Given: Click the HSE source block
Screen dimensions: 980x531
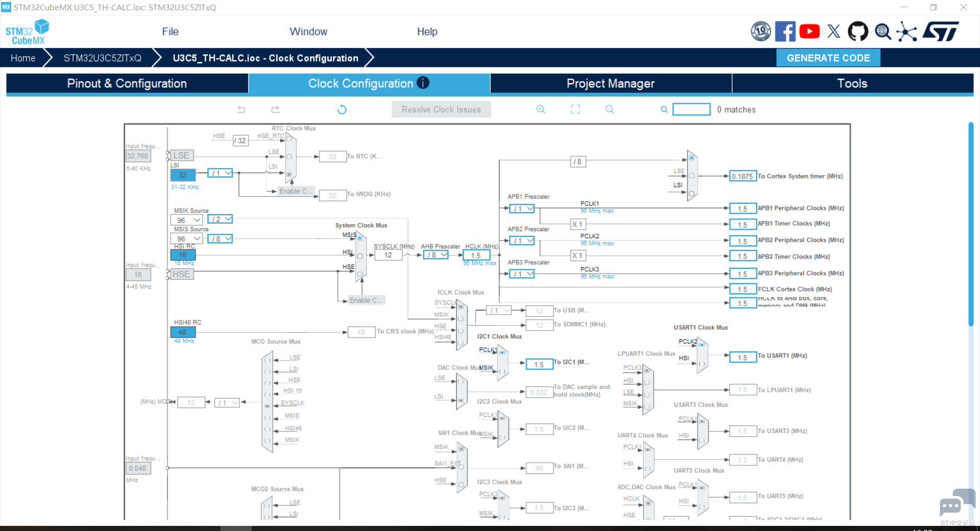Looking at the screenshot, I should coord(181,274).
